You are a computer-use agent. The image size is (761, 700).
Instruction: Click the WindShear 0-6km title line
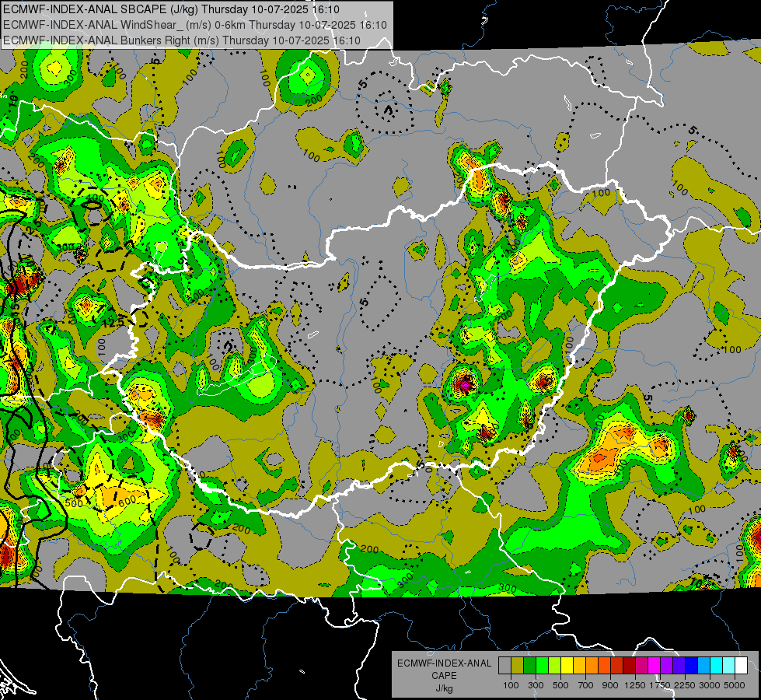click(194, 25)
